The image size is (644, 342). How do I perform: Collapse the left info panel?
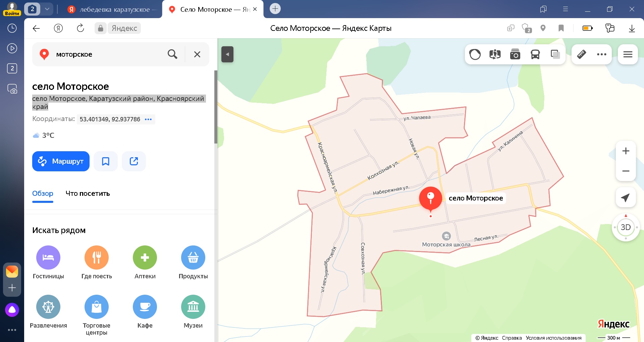[x=227, y=54]
